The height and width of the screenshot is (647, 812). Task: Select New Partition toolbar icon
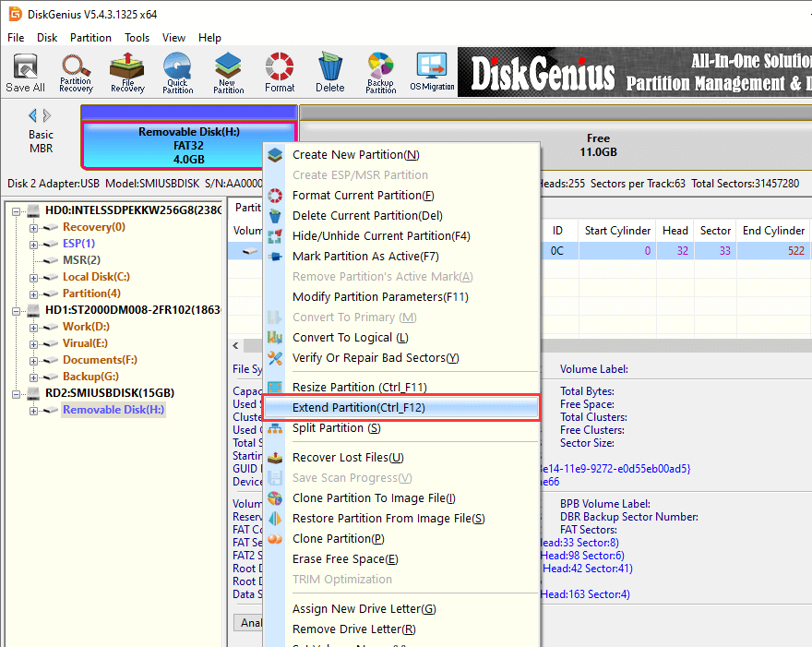coord(228,72)
